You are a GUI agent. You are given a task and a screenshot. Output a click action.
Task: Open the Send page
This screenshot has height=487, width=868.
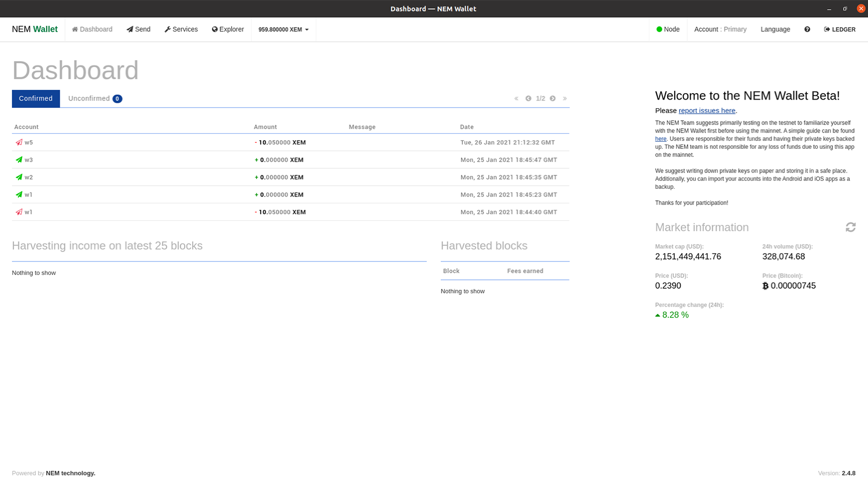pos(139,29)
